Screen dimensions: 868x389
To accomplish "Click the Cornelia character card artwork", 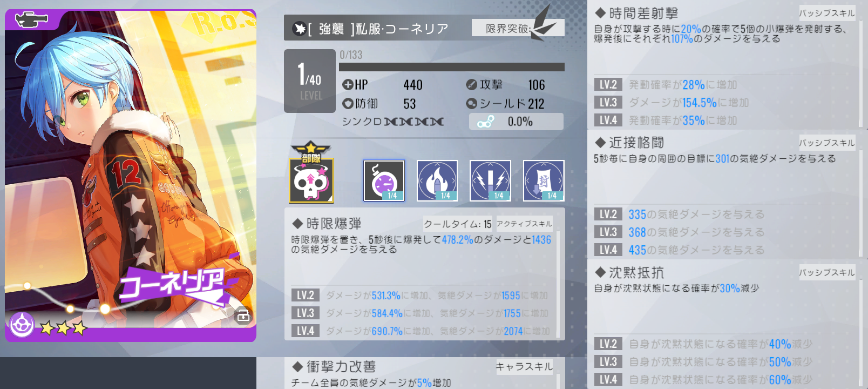I will 131,176.
